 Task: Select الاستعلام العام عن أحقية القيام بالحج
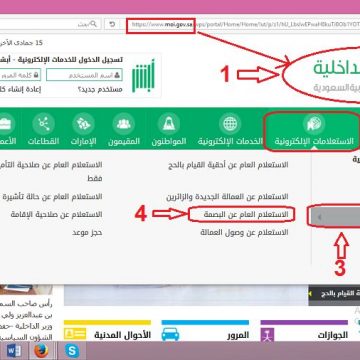[229, 165]
